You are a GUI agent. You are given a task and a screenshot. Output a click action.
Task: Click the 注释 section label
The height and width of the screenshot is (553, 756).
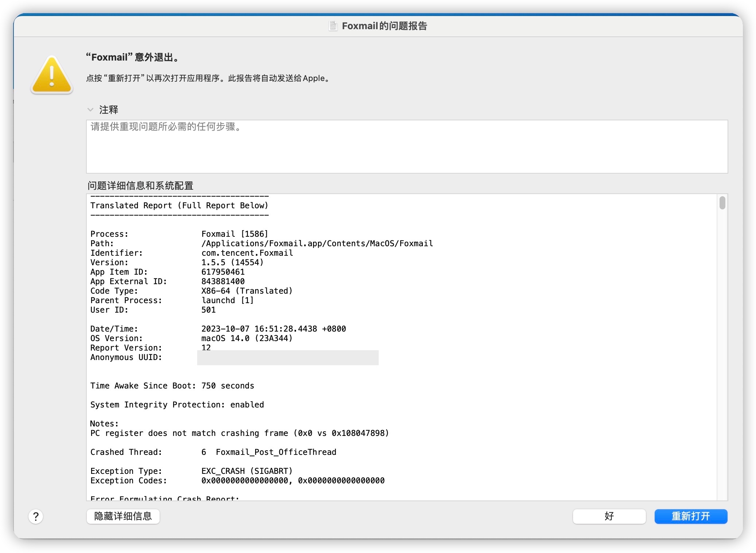[x=109, y=110]
